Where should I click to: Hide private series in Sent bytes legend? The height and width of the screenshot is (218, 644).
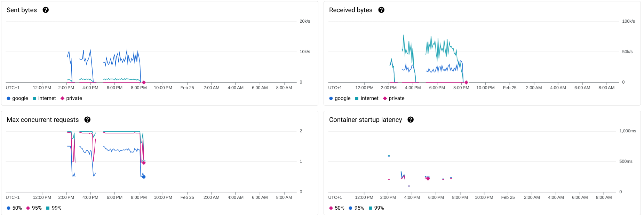[x=71, y=99]
